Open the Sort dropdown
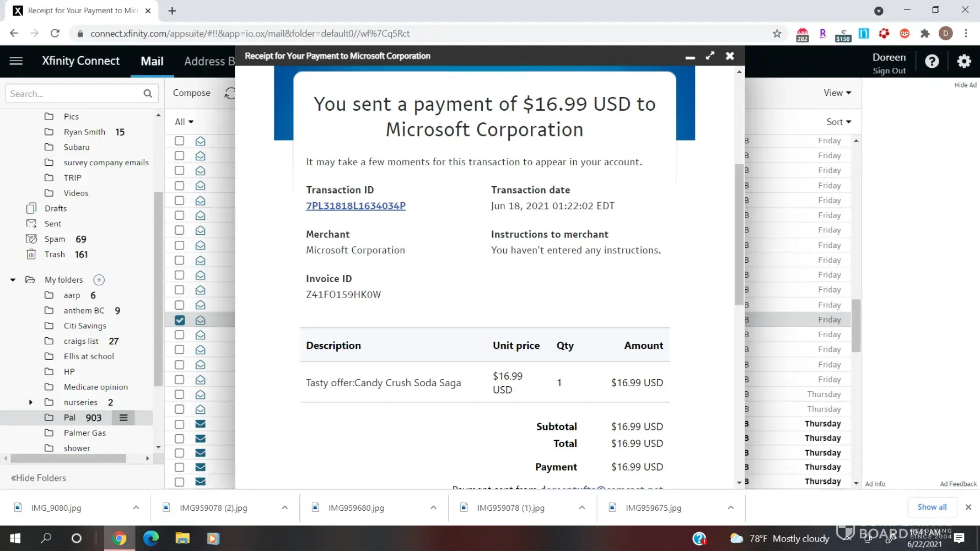 (838, 122)
